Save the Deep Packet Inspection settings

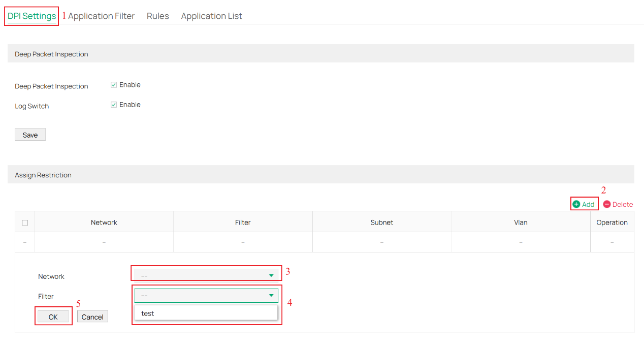[30, 134]
